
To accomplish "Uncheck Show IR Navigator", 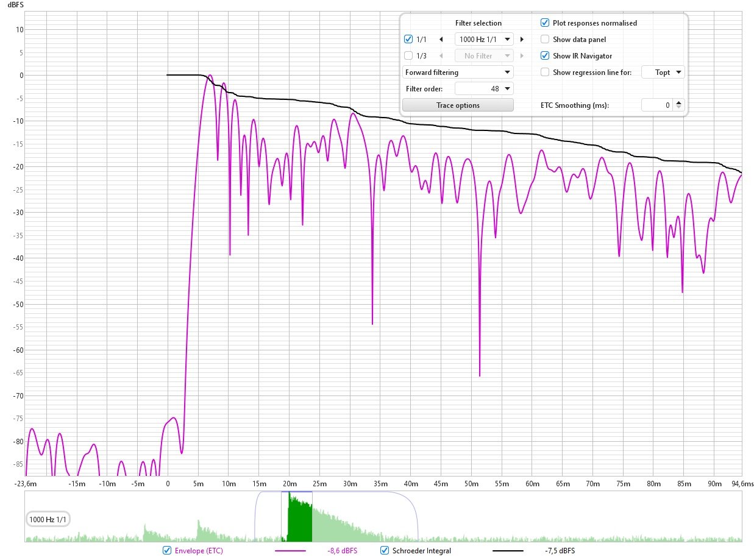I will coord(545,56).
